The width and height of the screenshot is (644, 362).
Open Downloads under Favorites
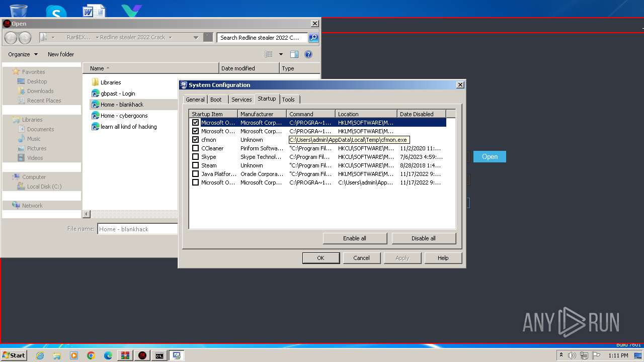tap(40, 91)
